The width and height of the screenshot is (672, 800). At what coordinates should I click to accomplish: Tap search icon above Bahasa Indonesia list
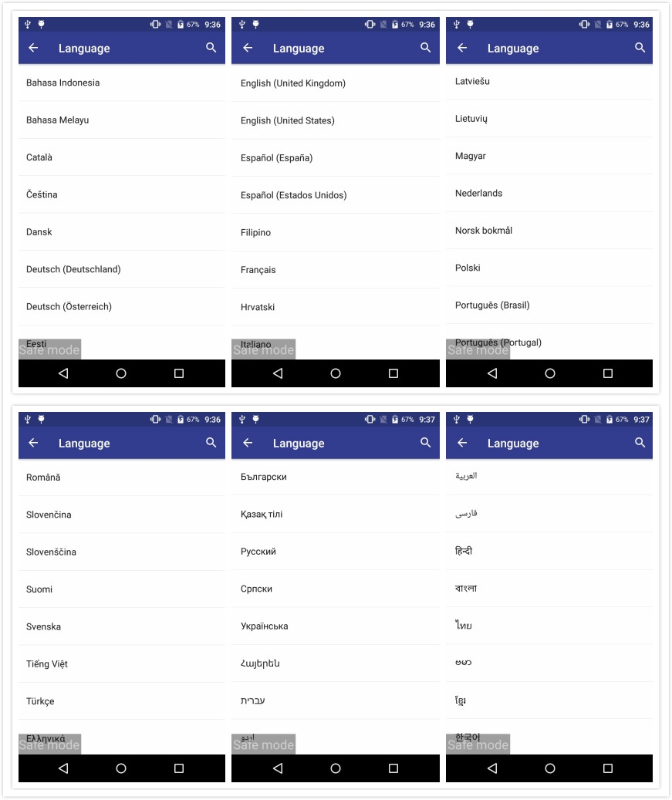(x=211, y=48)
